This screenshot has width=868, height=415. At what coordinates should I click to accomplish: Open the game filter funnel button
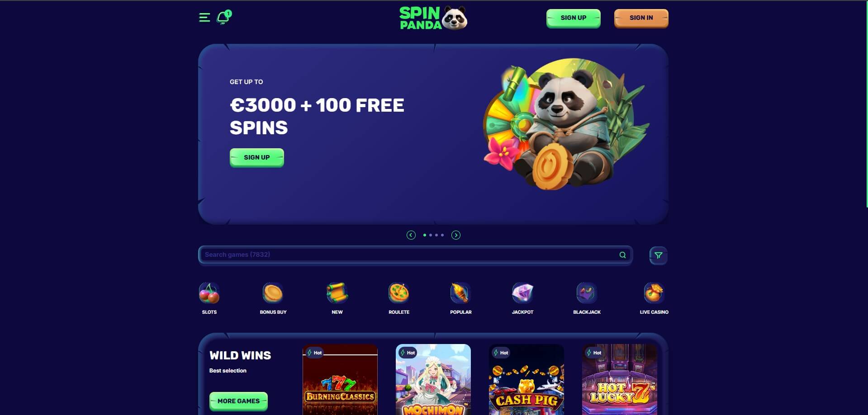click(x=658, y=255)
